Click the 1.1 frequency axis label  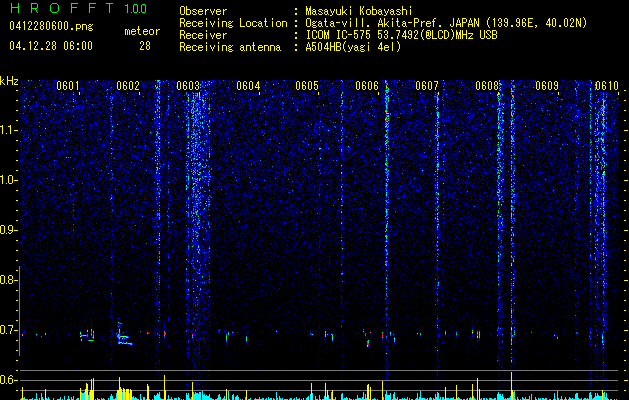coord(7,130)
